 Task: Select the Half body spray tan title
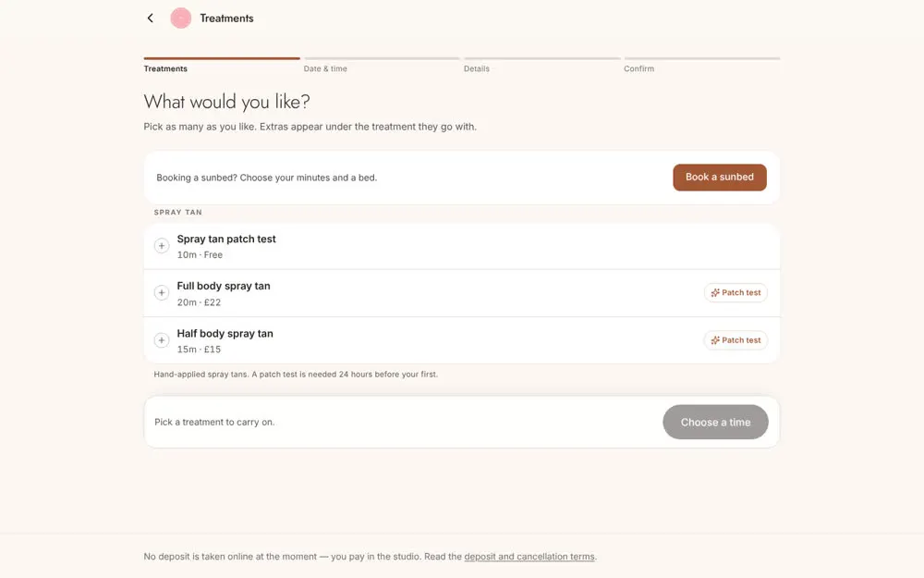(x=225, y=334)
